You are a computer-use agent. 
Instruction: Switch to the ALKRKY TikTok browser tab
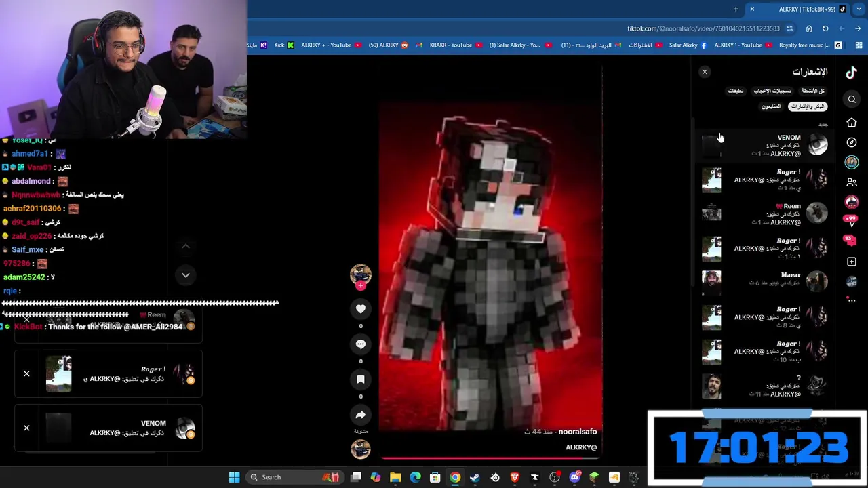click(797, 9)
